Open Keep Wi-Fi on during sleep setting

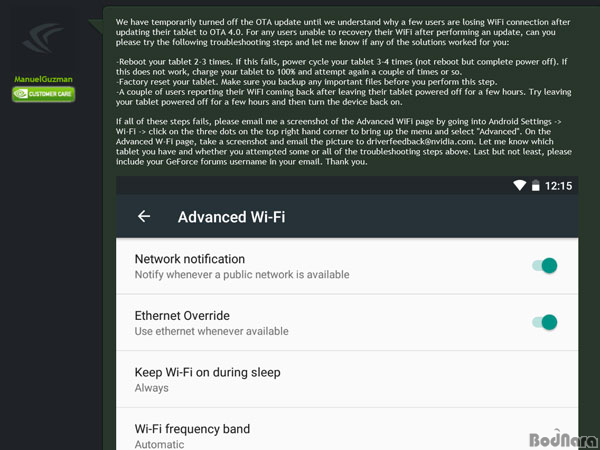[347, 379]
